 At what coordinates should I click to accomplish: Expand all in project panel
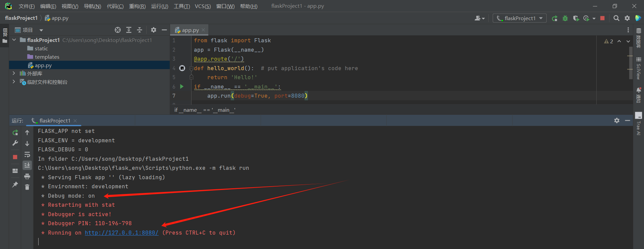(x=129, y=30)
